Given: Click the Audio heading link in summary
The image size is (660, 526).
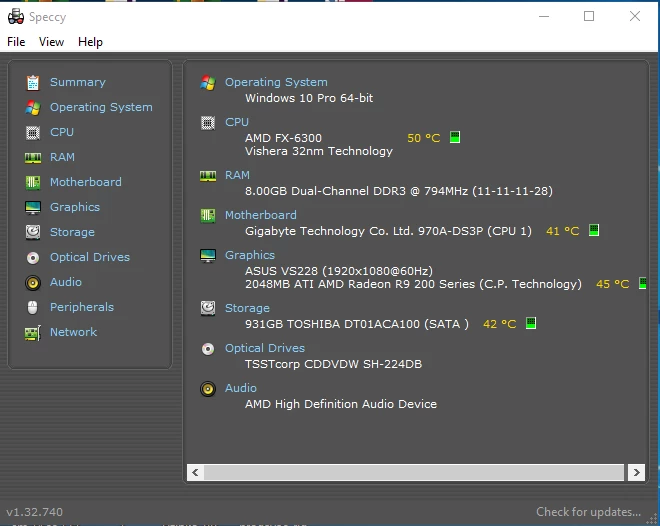Looking at the screenshot, I should coord(241,388).
